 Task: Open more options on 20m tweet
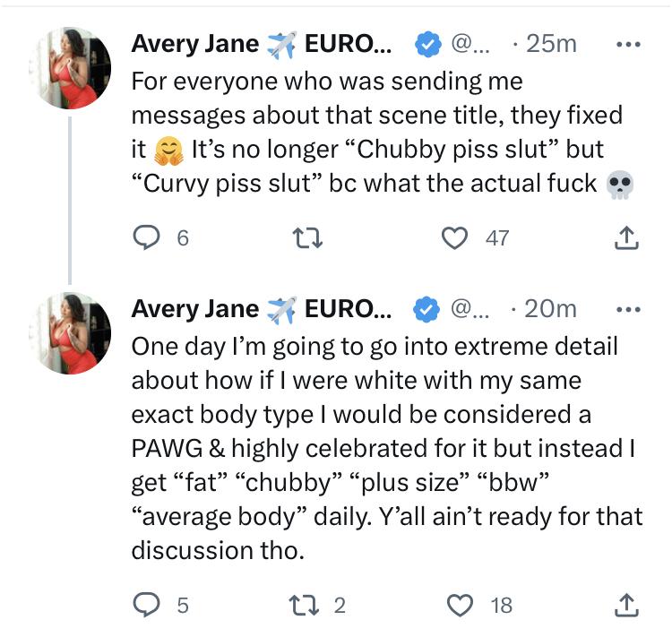point(626,309)
